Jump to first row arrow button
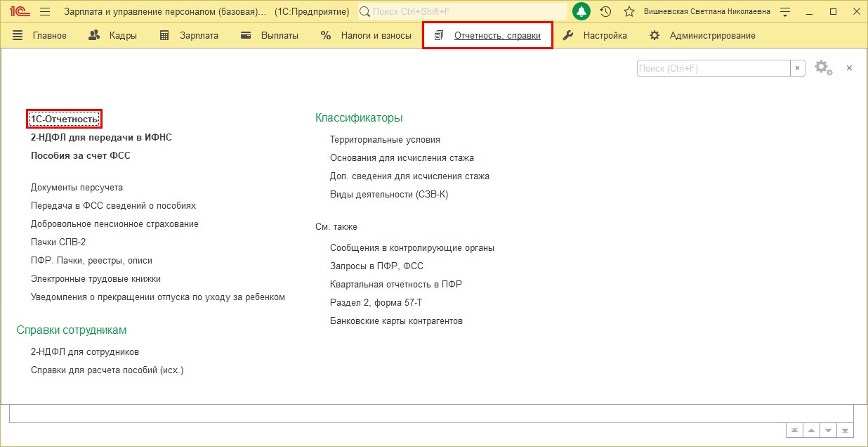868x447 pixels. (x=794, y=430)
